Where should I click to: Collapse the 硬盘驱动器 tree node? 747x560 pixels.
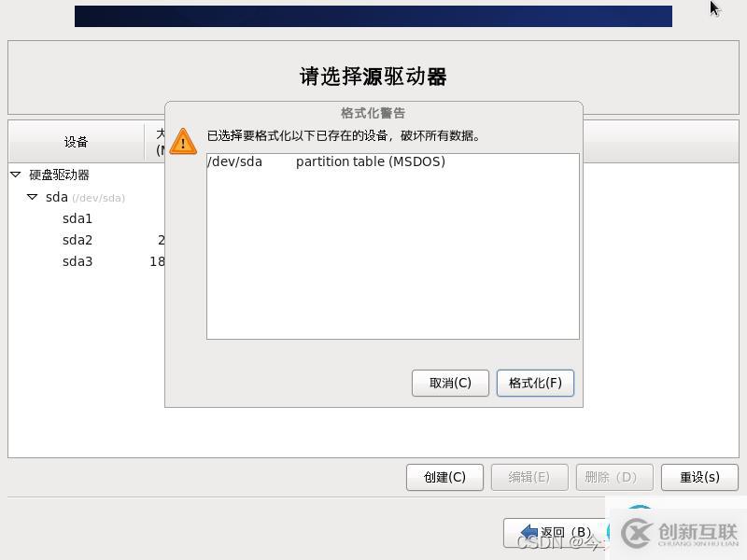point(15,175)
